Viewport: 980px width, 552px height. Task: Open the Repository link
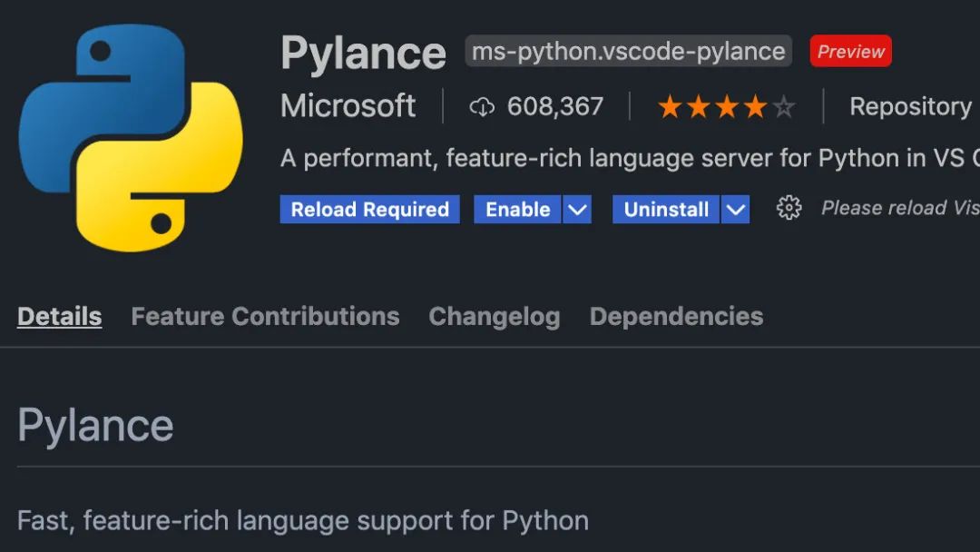pyautogui.click(x=910, y=106)
